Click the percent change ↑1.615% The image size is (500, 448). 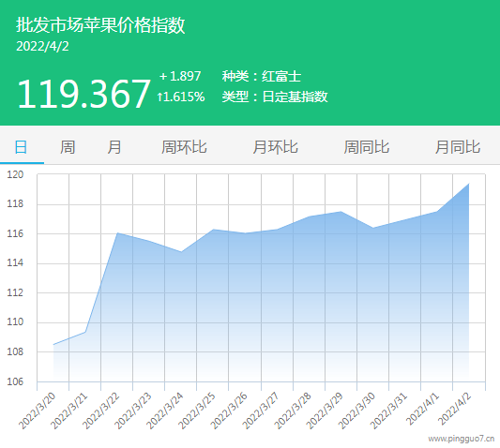tap(180, 97)
